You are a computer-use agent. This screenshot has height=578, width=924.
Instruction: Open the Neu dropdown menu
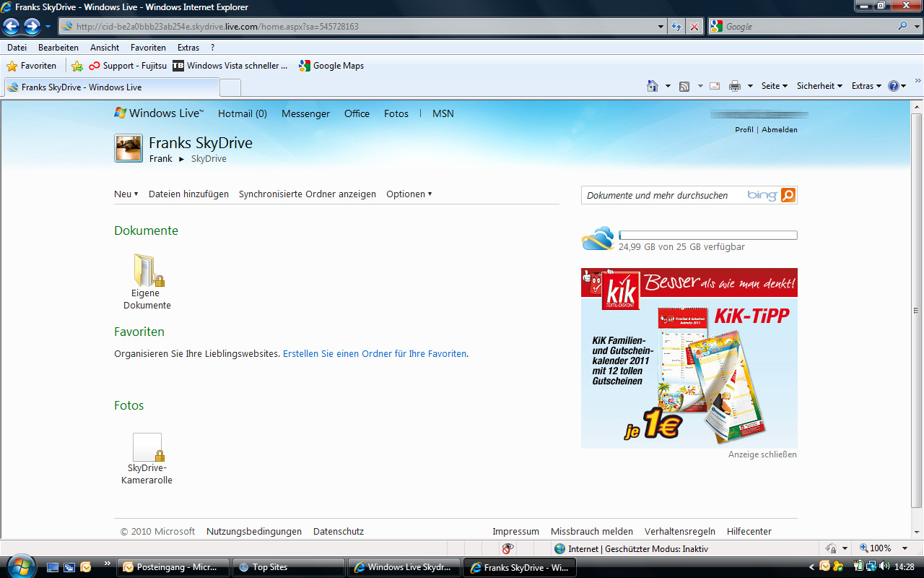(x=126, y=194)
